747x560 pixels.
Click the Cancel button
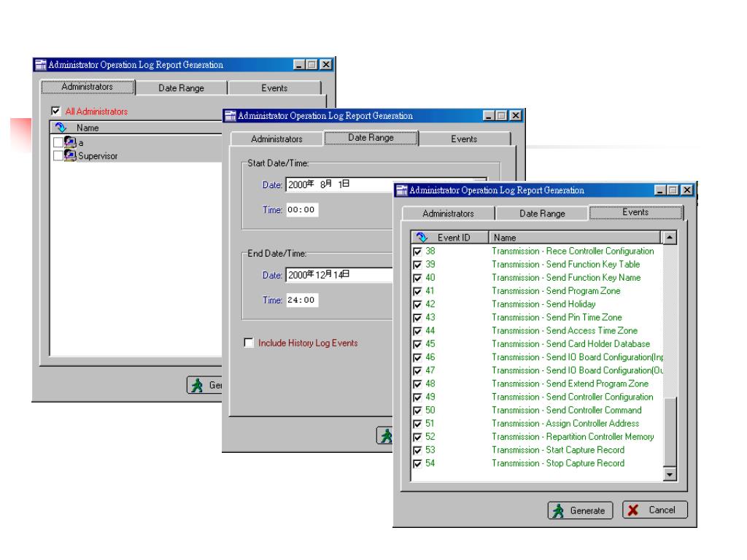pyautogui.click(x=655, y=510)
